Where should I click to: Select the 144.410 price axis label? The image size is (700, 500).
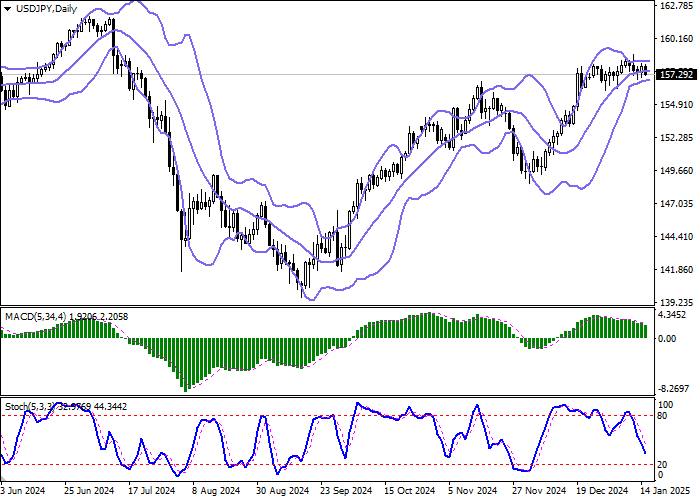[x=677, y=237]
